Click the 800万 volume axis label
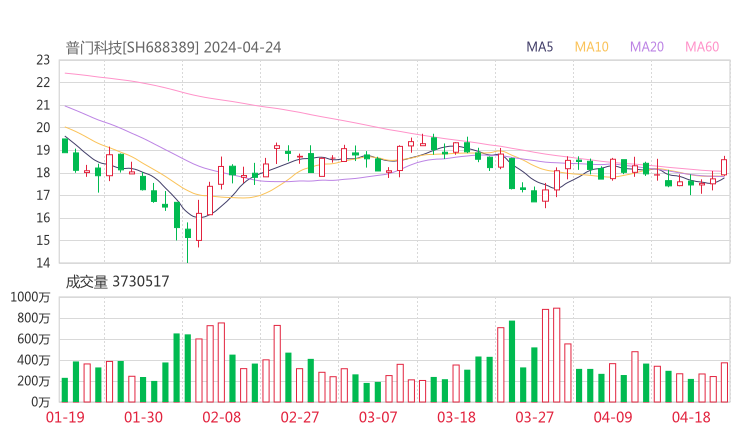 pos(34,319)
